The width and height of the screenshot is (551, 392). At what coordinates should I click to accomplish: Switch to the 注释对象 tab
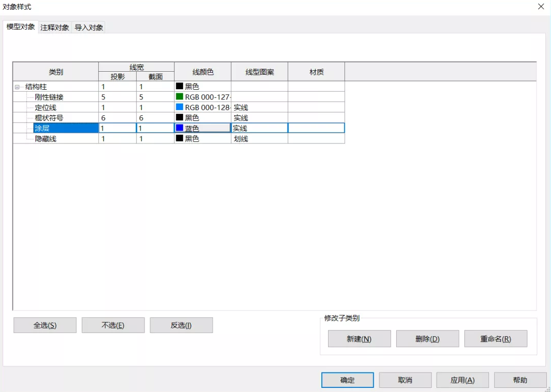pos(55,28)
